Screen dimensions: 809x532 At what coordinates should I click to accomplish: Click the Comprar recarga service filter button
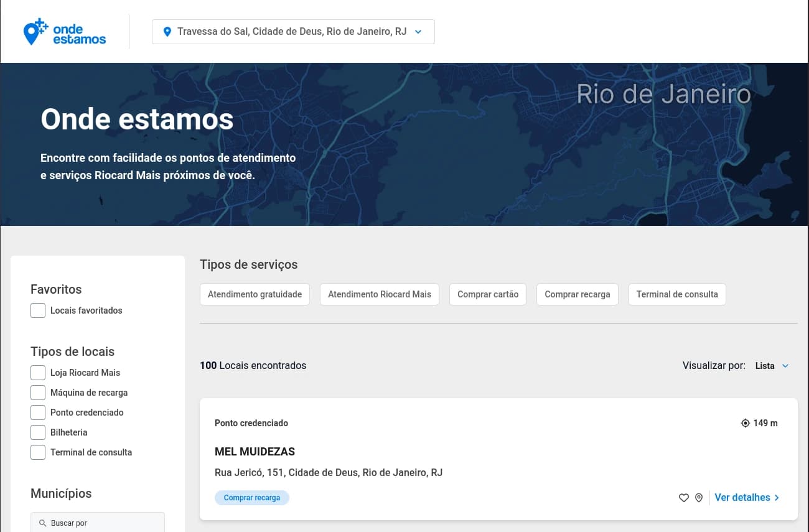pos(577,294)
